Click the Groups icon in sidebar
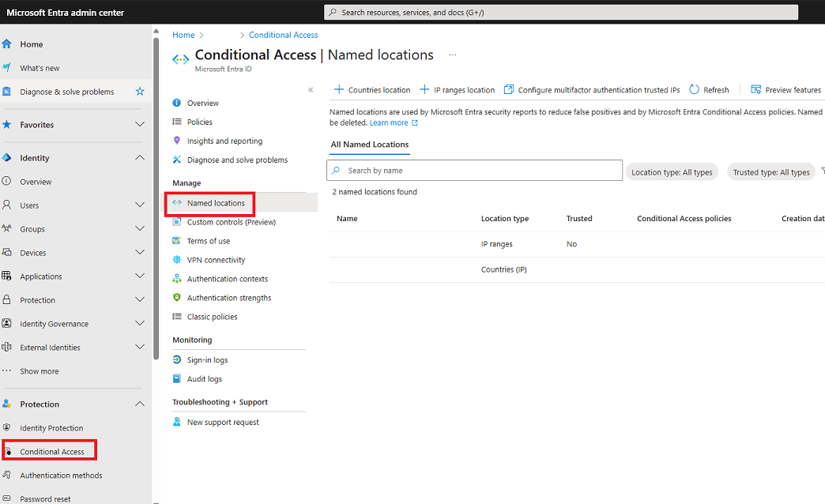Viewport: 825px width, 504px height. [6, 229]
